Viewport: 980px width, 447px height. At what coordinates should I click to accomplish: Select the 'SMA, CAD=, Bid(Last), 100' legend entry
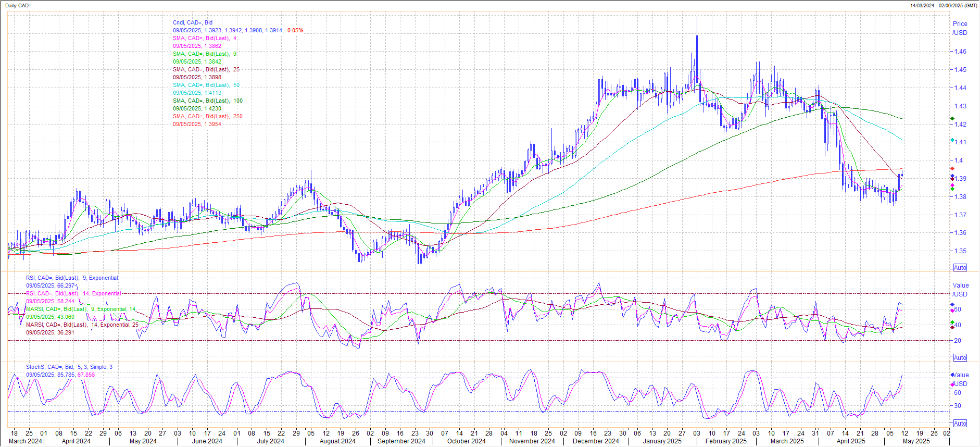(208, 101)
